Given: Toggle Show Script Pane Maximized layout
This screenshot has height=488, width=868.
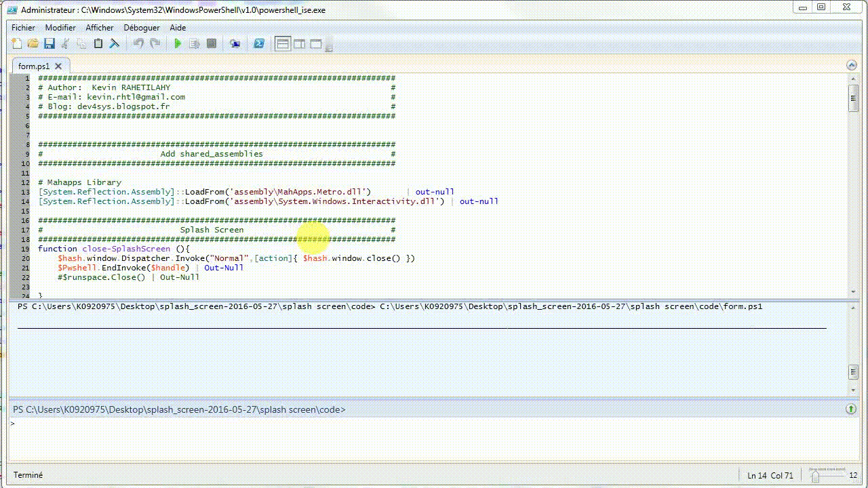Looking at the screenshot, I should click(315, 43).
